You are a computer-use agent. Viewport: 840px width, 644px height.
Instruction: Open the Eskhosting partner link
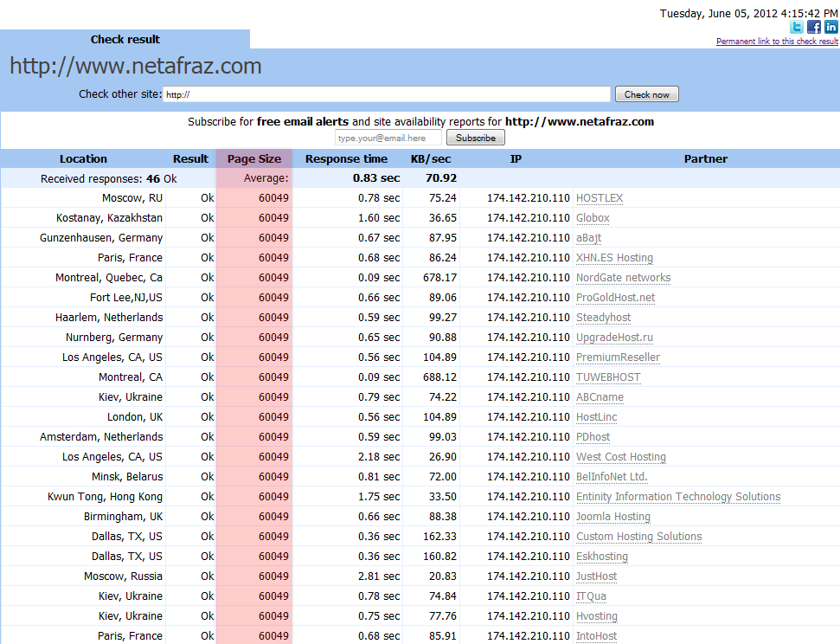(601, 556)
